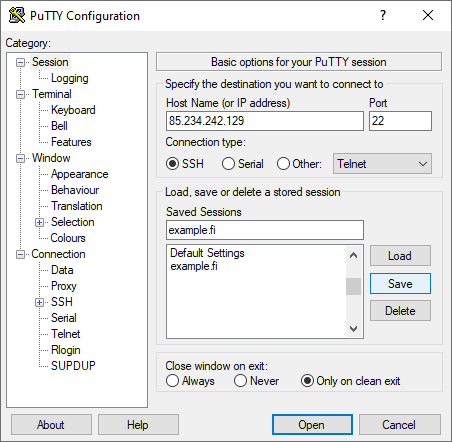452x442 pixels.
Task: Click the scroll up arrow in the sessions list
Action: pyautogui.click(x=353, y=256)
